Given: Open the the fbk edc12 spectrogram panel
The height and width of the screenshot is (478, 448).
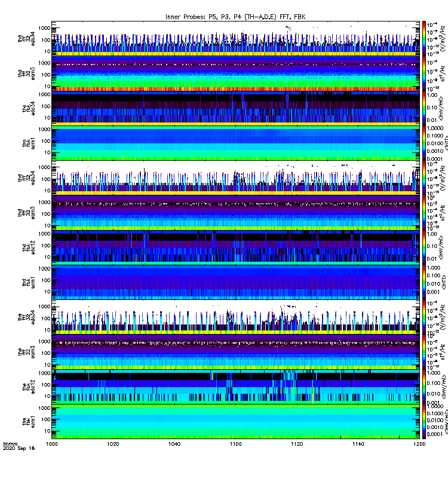Looking at the screenshot, I should 235,387.
